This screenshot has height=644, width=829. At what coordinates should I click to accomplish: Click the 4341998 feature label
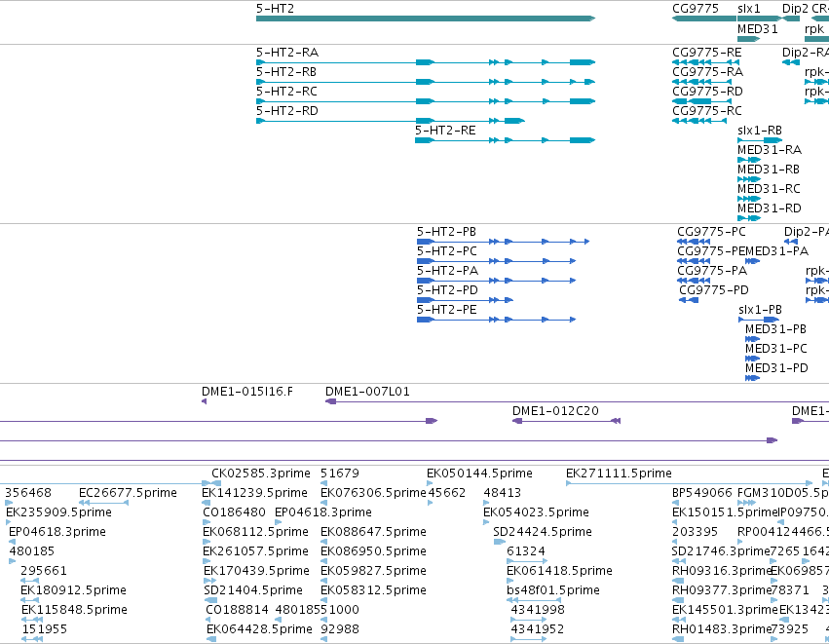click(537, 610)
